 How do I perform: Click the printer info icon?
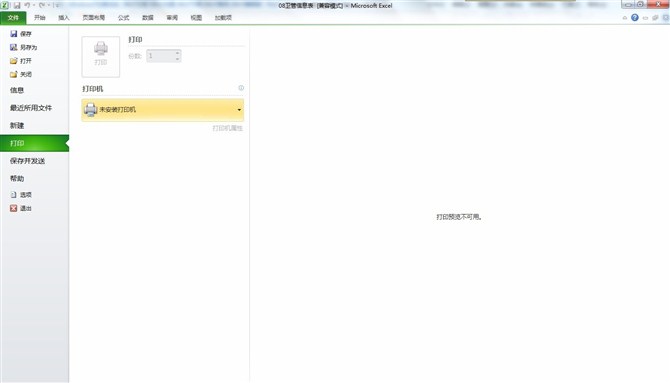(x=241, y=88)
